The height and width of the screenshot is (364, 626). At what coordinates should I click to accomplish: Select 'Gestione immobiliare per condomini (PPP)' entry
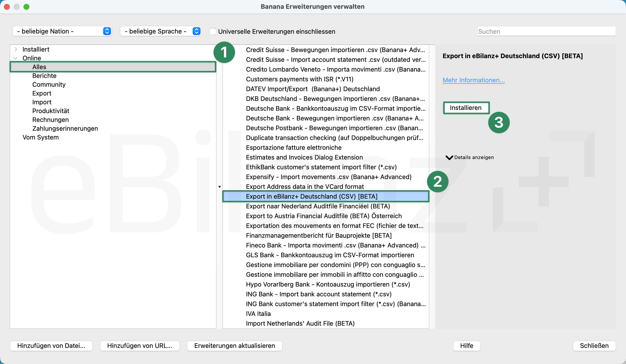click(x=326, y=265)
